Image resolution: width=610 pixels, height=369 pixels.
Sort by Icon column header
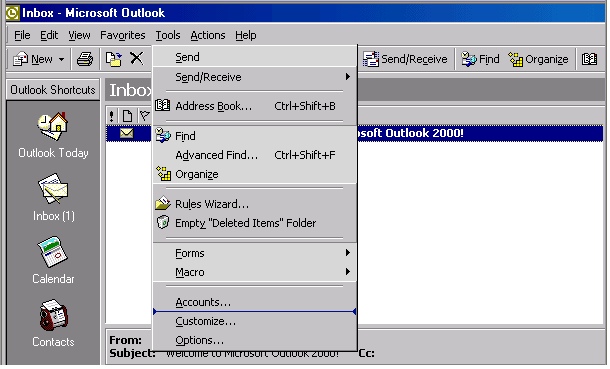(127, 115)
